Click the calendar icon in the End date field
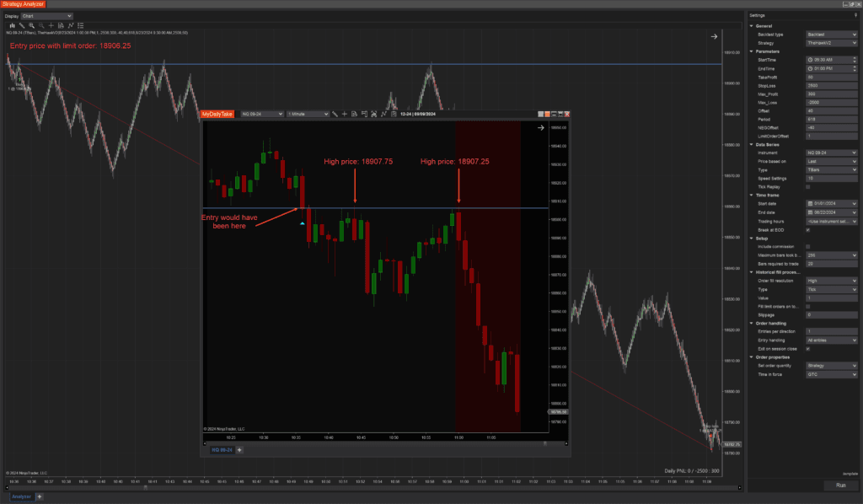Screen dimensions: 863x504 [810, 212]
